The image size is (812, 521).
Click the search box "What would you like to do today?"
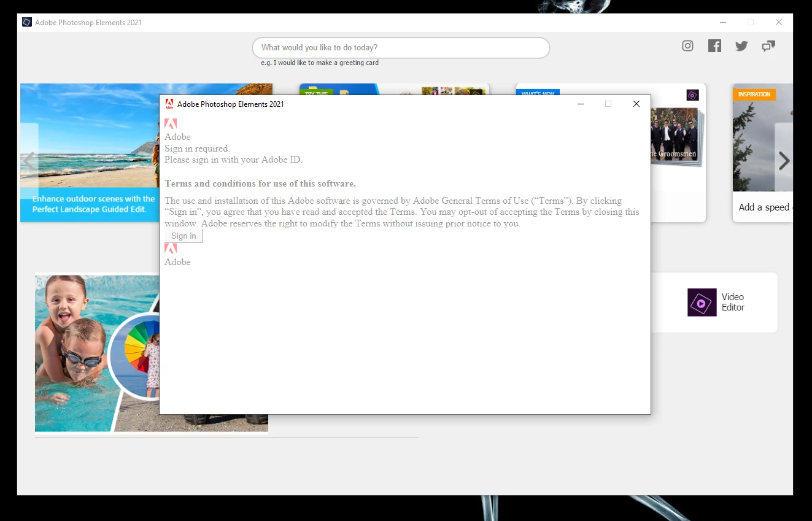coord(401,48)
